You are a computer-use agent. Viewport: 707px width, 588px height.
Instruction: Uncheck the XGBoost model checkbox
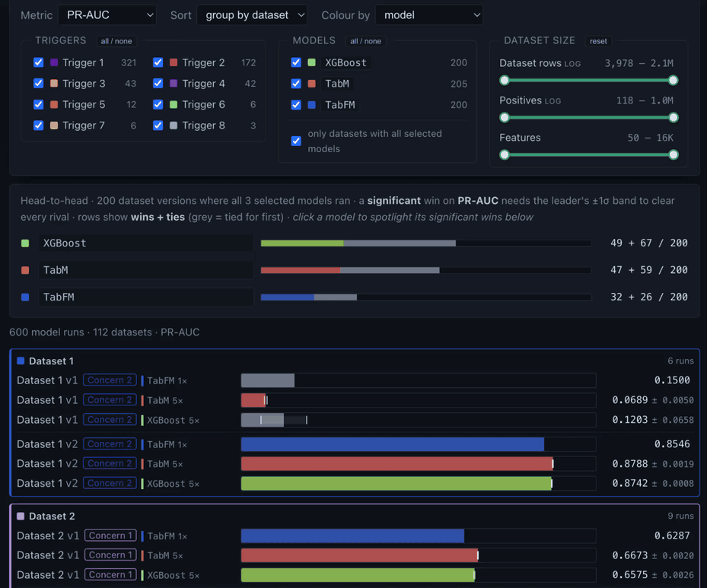[x=296, y=62]
